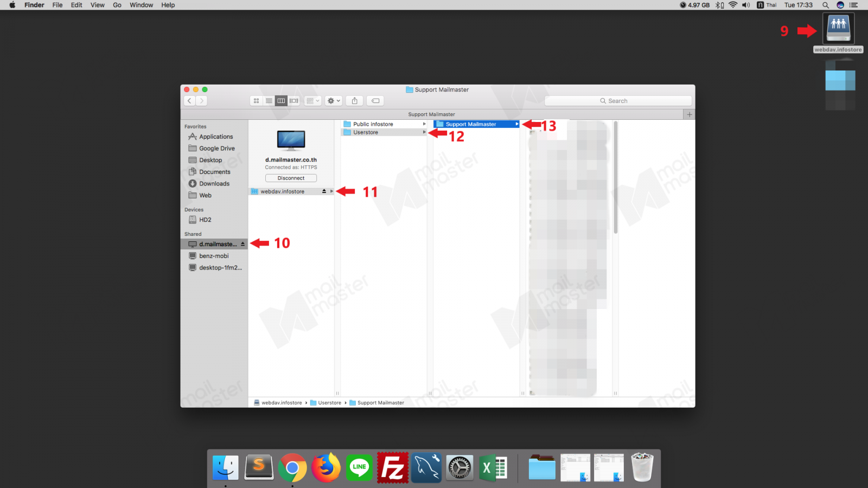The width and height of the screenshot is (868, 488).
Task: Go forward in Finder history
Action: (201, 101)
